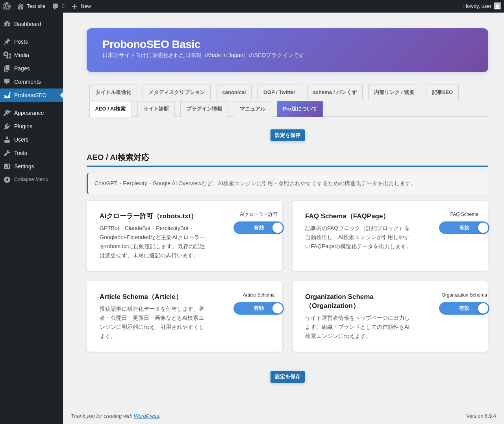The width and height of the screenshot is (504, 424).
Task: Open the Tools wrench icon
Action: (7, 153)
